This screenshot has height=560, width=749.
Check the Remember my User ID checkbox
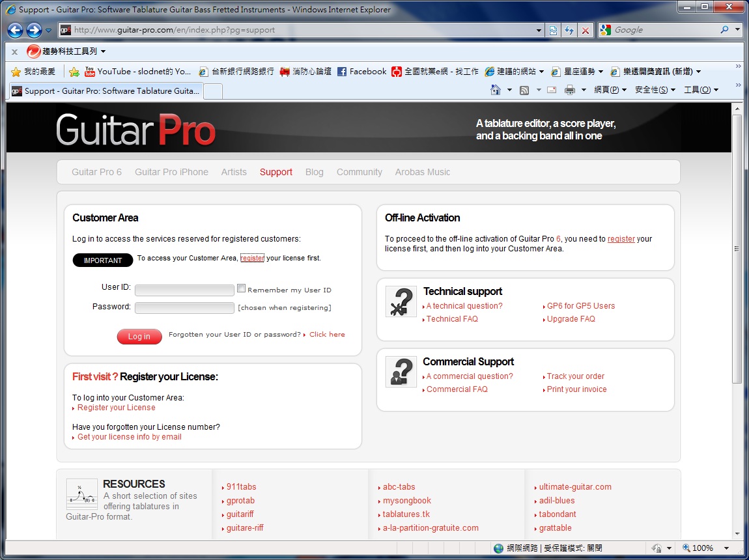[x=241, y=288]
